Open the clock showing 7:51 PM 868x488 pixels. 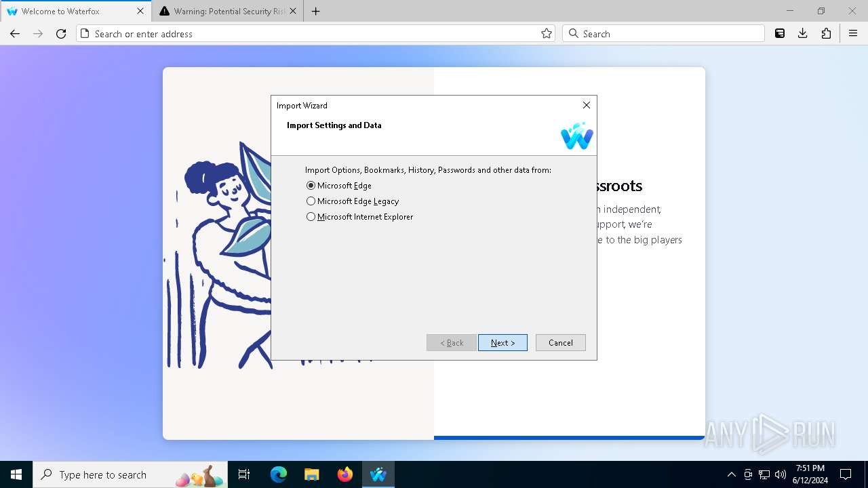click(x=810, y=474)
